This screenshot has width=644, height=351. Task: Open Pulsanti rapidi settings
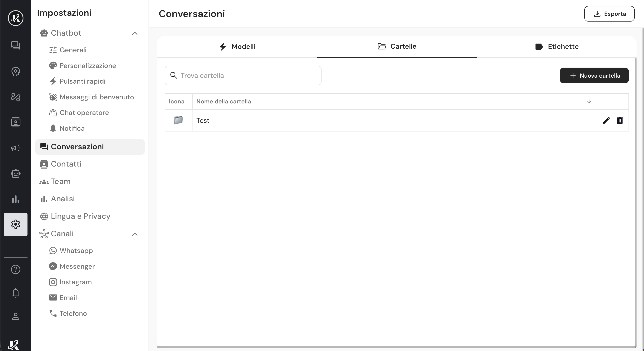(x=82, y=81)
